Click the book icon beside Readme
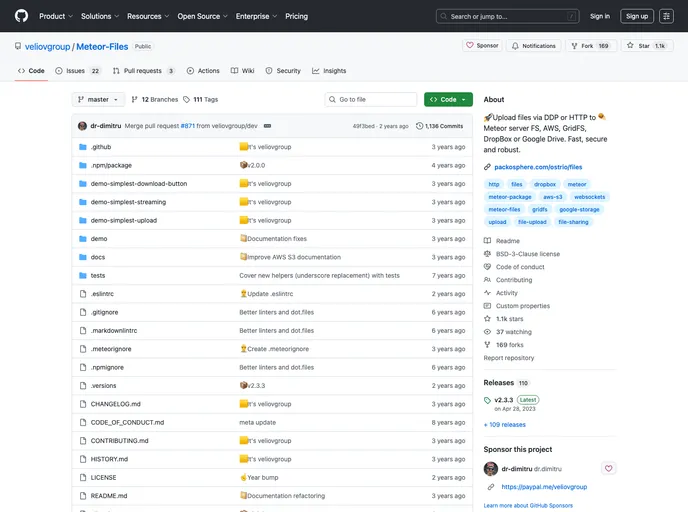The width and height of the screenshot is (688, 512). (487, 241)
